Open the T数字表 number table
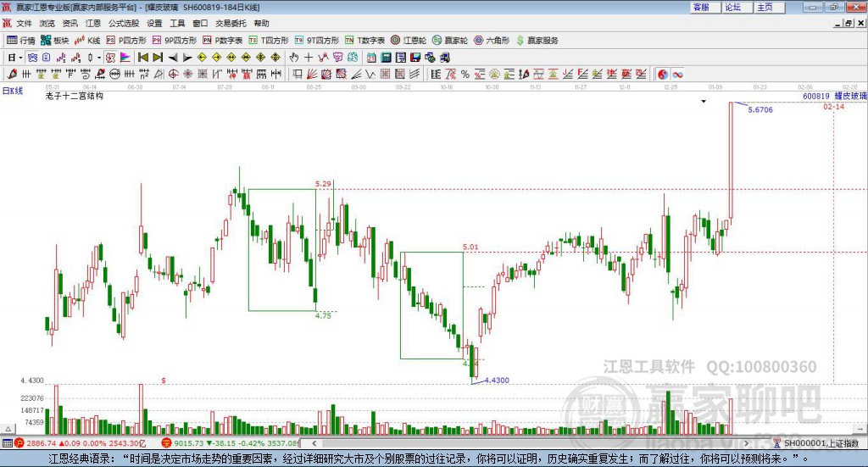The height and width of the screenshot is (467, 868). click(x=364, y=41)
